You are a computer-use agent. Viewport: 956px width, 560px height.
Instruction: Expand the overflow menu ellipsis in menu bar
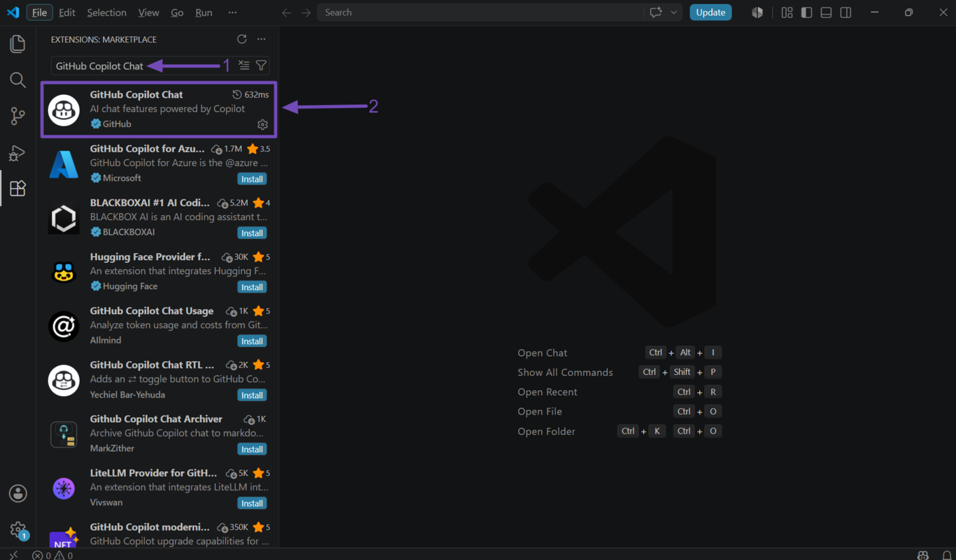(x=233, y=12)
